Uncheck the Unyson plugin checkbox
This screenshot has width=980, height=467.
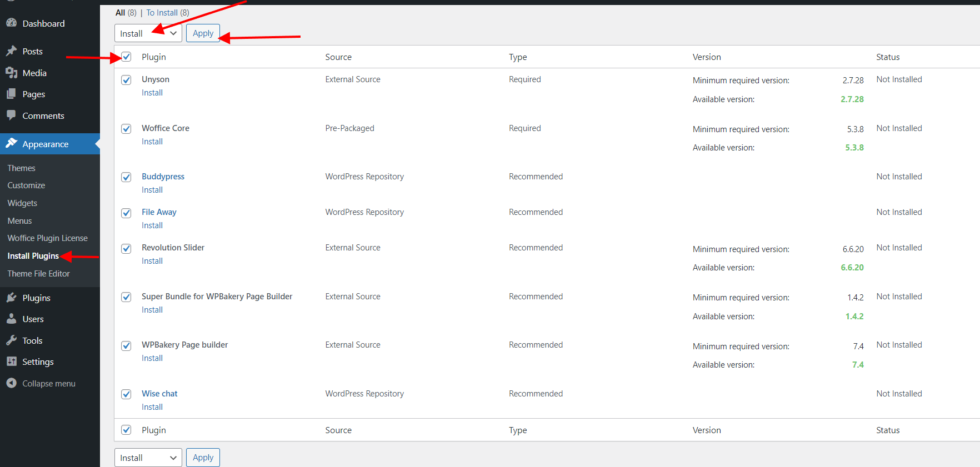pos(127,80)
